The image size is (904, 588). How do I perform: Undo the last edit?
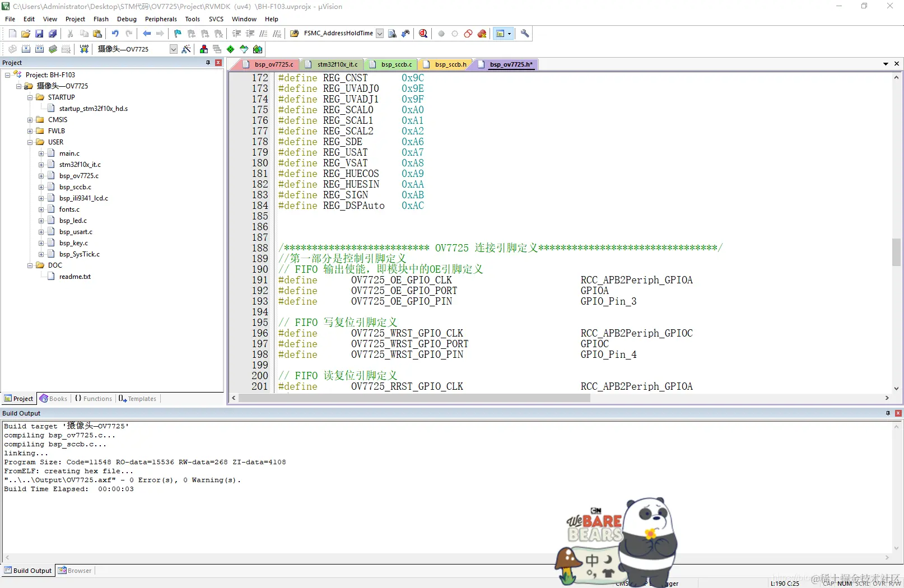[x=115, y=34]
